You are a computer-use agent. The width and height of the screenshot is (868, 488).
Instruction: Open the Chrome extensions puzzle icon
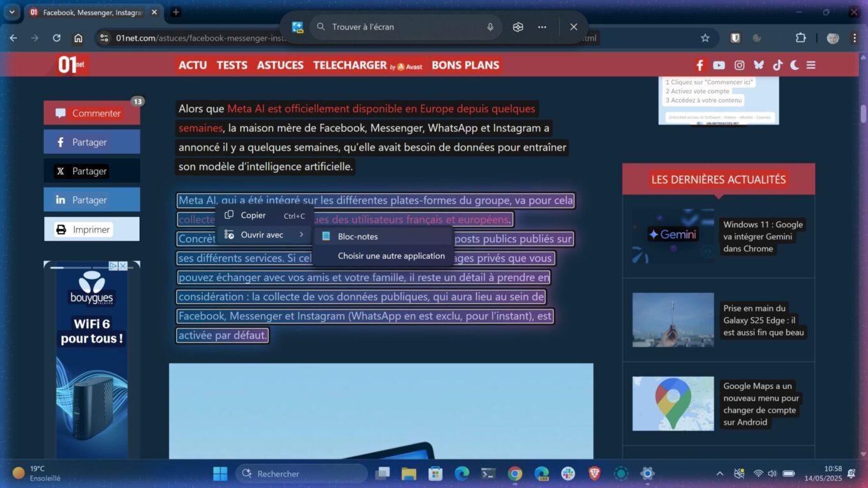point(800,38)
